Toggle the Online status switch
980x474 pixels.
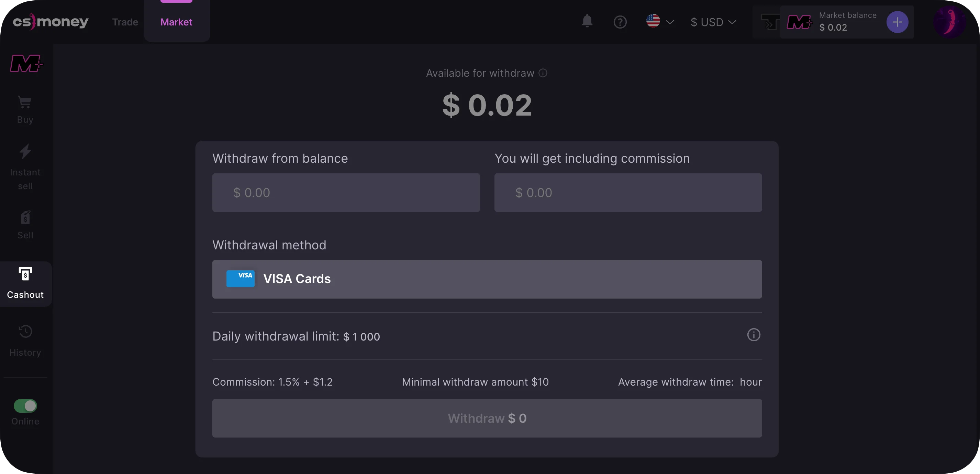coord(25,406)
